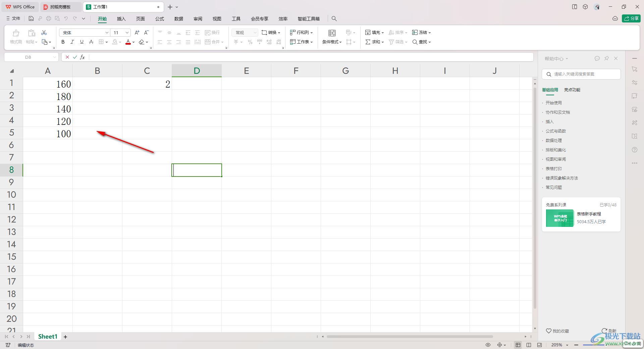Click the 填充 fill button
The width and height of the screenshot is (644, 349).
(374, 33)
